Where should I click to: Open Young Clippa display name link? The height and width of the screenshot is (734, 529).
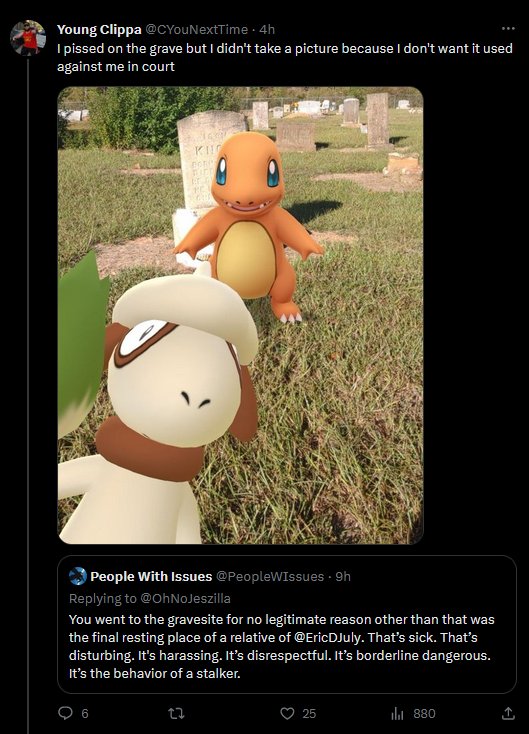(x=99, y=29)
